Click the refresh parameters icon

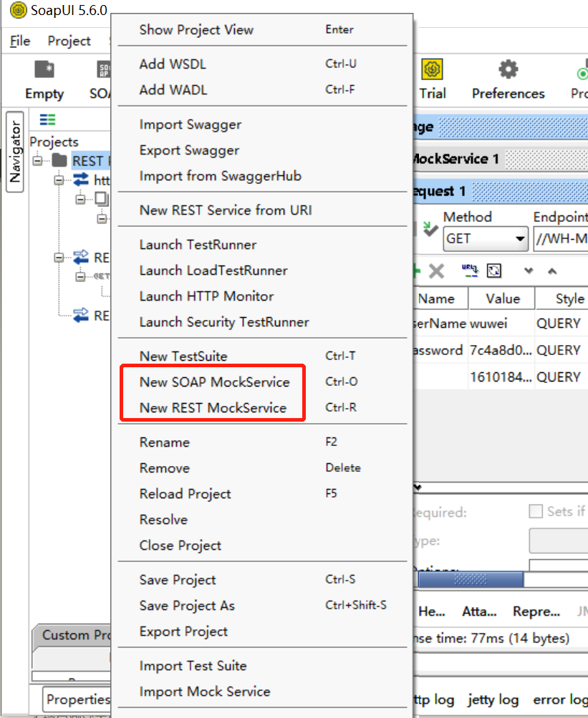[494, 271]
